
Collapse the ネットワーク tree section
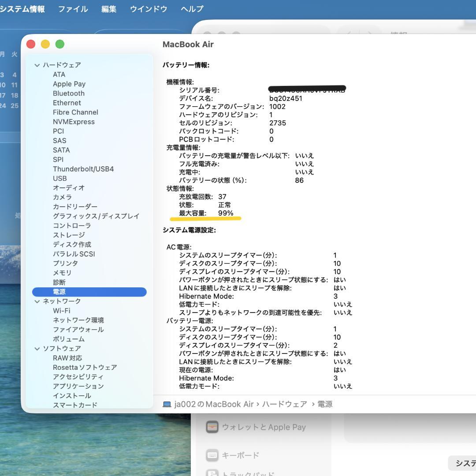pos(37,301)
